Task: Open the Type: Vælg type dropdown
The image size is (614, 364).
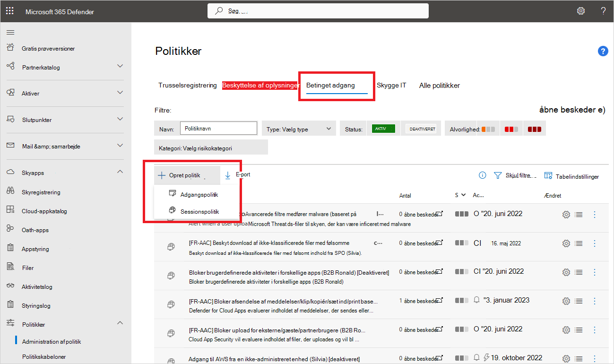Action: (x=299, y=129)
